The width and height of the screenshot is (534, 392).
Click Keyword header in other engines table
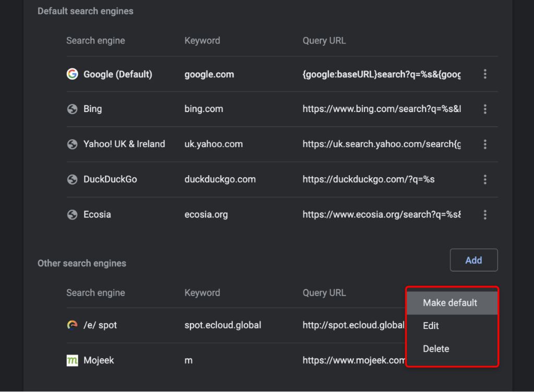(202, 293)
